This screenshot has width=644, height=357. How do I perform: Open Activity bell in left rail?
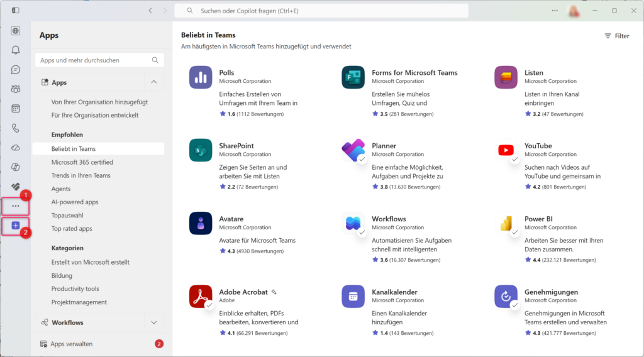16,50
